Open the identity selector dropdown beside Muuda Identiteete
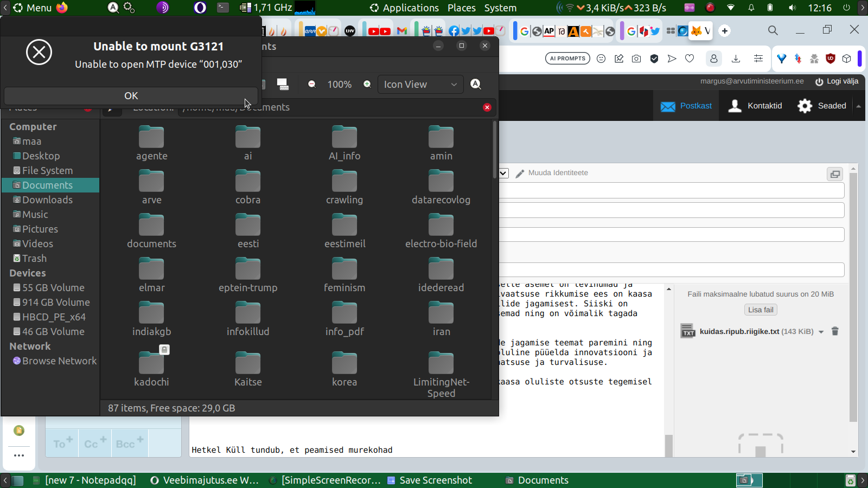Screen dimensions: 868x488 503,173
